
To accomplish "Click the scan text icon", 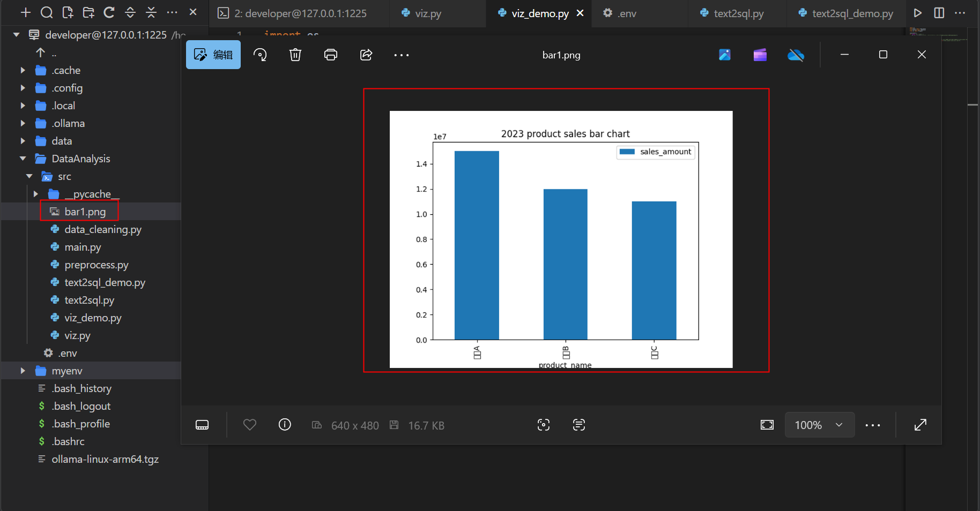I will (x=579, y=425).
